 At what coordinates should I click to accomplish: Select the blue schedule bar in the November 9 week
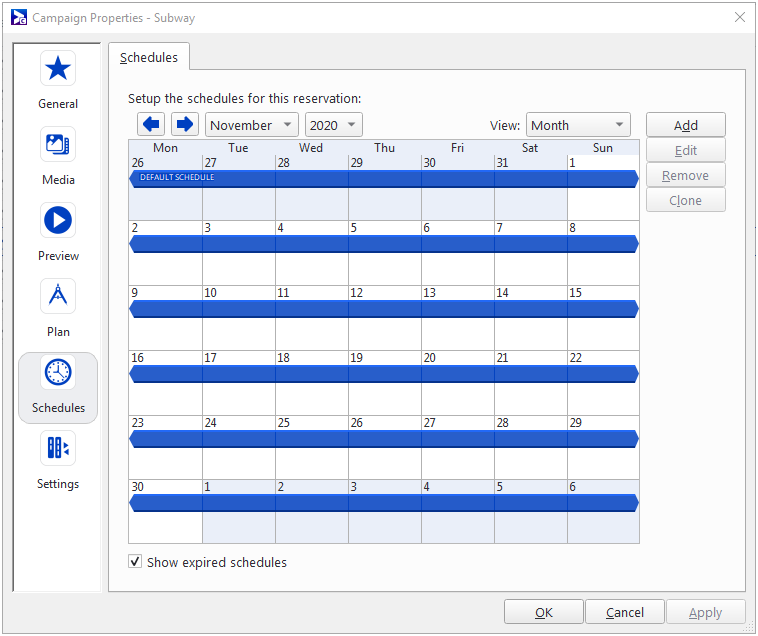[384, 309]
